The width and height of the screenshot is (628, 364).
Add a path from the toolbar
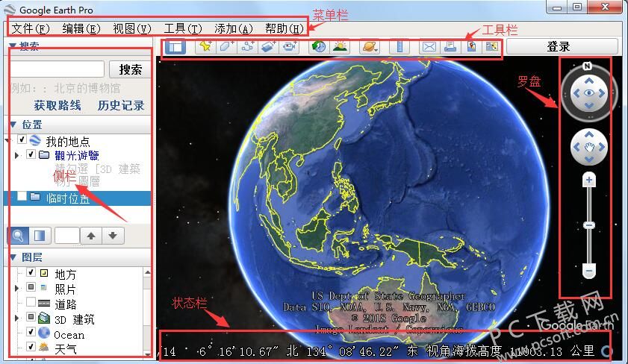[247, 46]
